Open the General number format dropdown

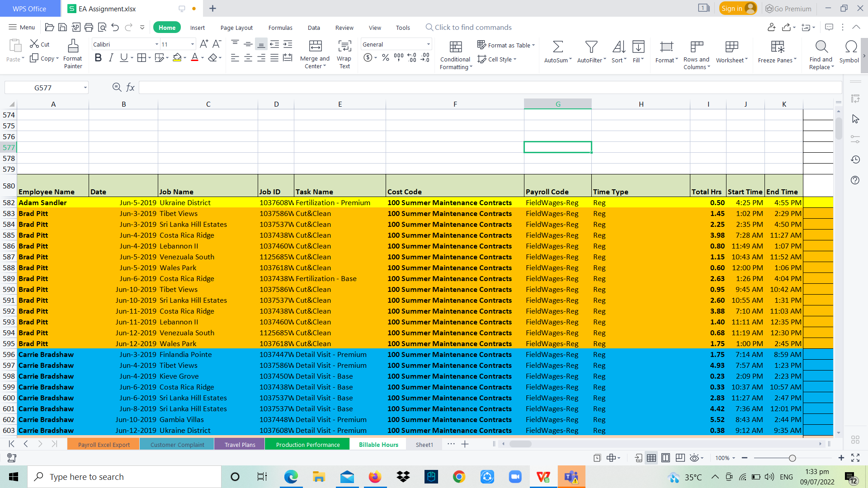(428, 44)
